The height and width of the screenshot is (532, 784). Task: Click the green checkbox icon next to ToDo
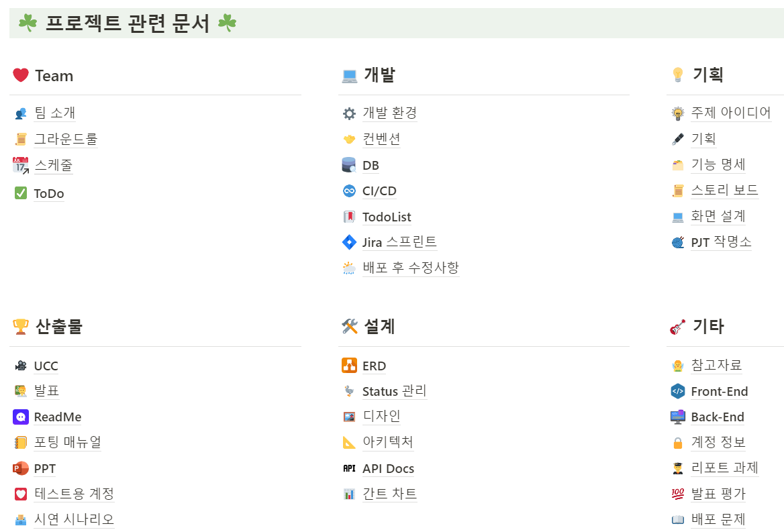click(19, 193)
